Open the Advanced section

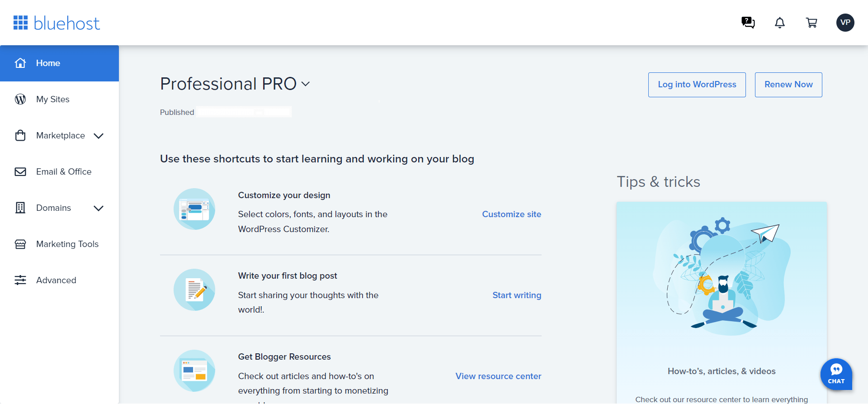pyautogui.click(x=59, y=280)
